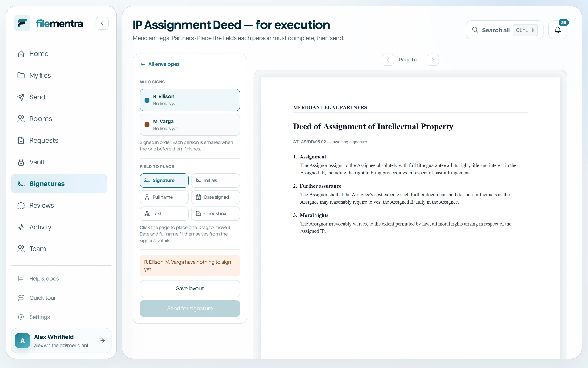
Task: Click the document title heading on page
Action: pos(373,127)
